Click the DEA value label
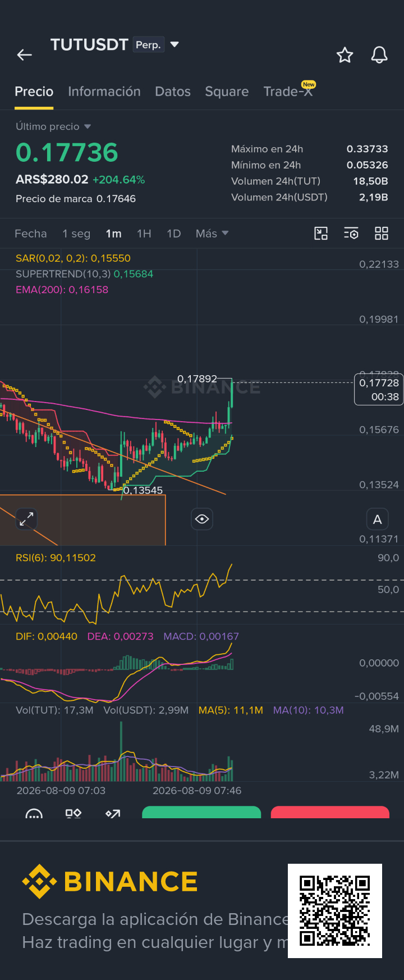This screenshot has height=980, width=404. point(120,636)
